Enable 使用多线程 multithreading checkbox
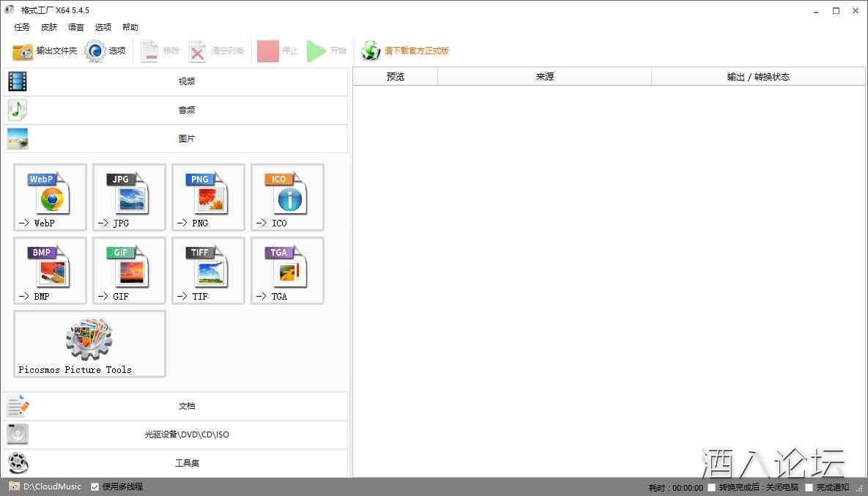 94,486
